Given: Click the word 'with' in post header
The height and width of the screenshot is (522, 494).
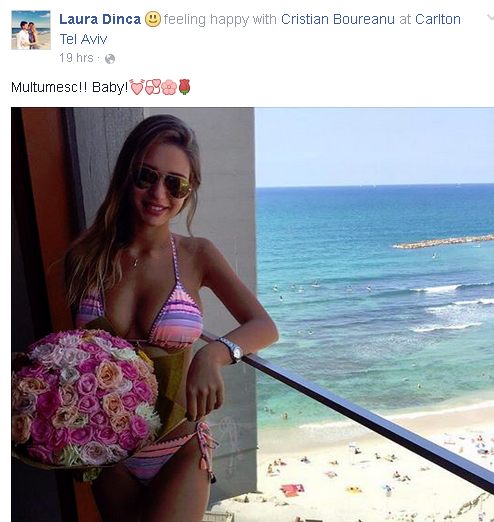Looking at the screenshot, I should (x=265, y=19).
